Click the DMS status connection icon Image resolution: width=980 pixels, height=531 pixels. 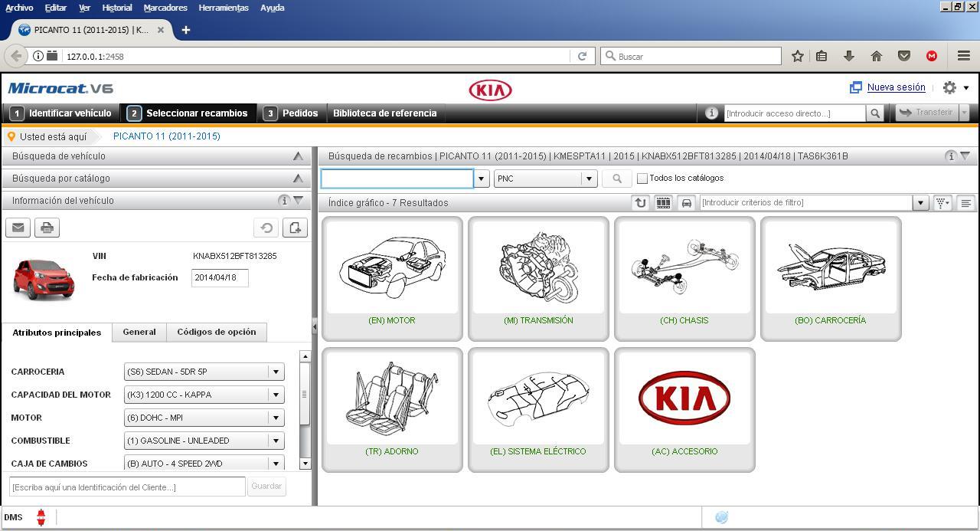pos(41,517)
